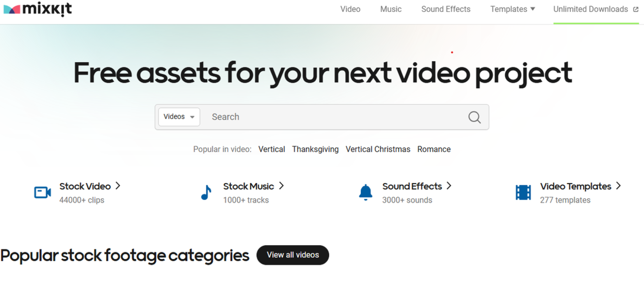The height and width of the screenshot is (284, 644).
Task: Click the Romance popular tag
Action: coord(434,149)
